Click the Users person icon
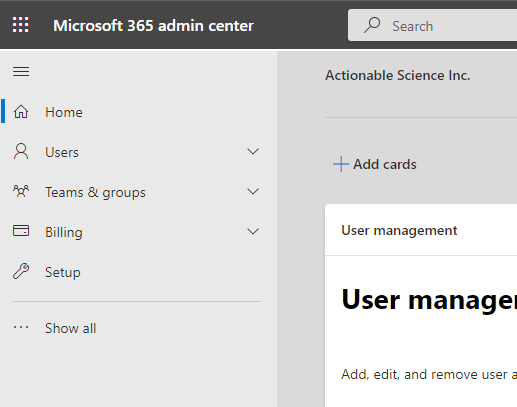 (x=21, y=152)
